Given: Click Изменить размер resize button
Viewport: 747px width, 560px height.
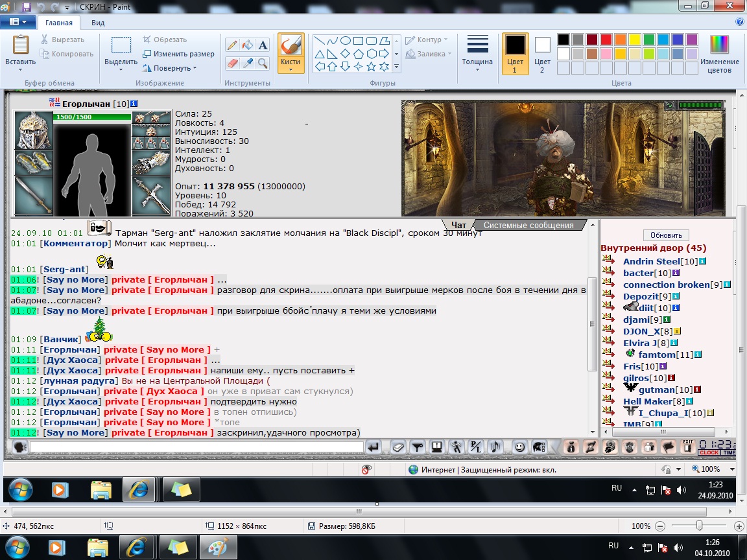Looking at the screenshot, I should tap(179, 54).
